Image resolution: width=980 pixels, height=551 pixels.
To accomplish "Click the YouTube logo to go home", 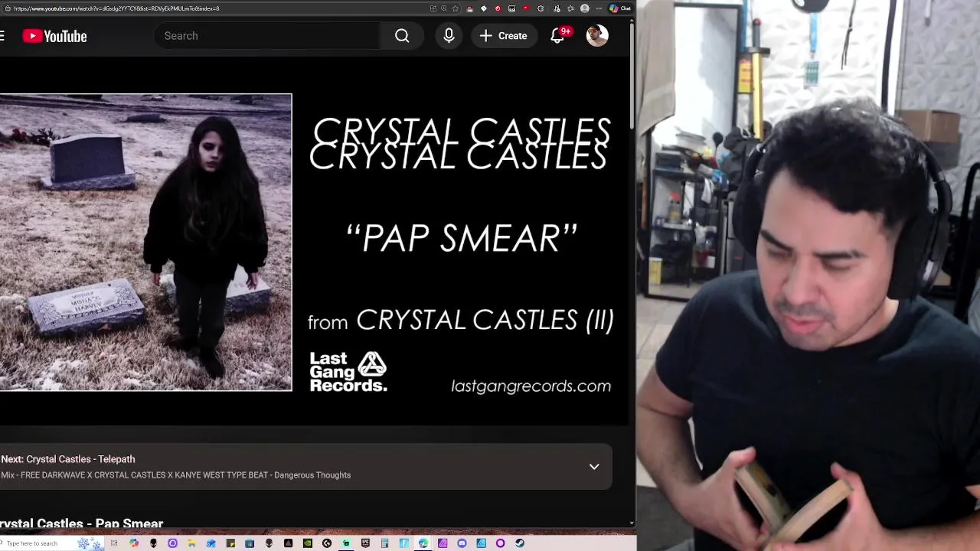I will [54, 36].
